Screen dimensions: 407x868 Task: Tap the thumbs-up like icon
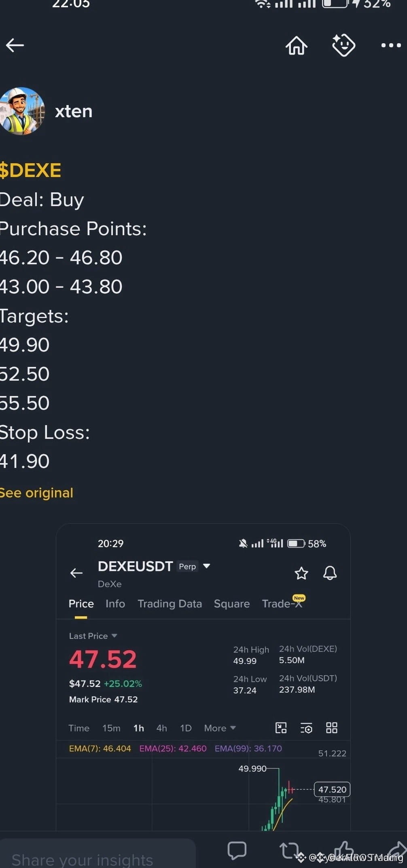[344, 849]
